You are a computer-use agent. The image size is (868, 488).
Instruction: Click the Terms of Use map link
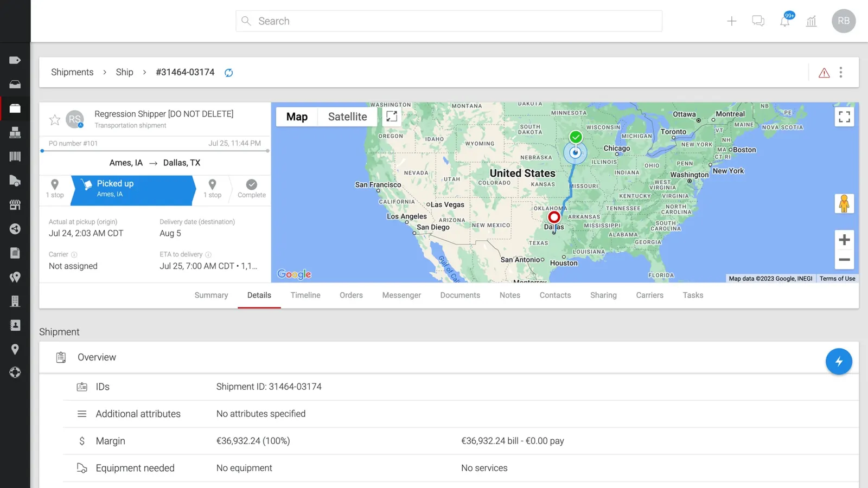(x=837, y=279)
